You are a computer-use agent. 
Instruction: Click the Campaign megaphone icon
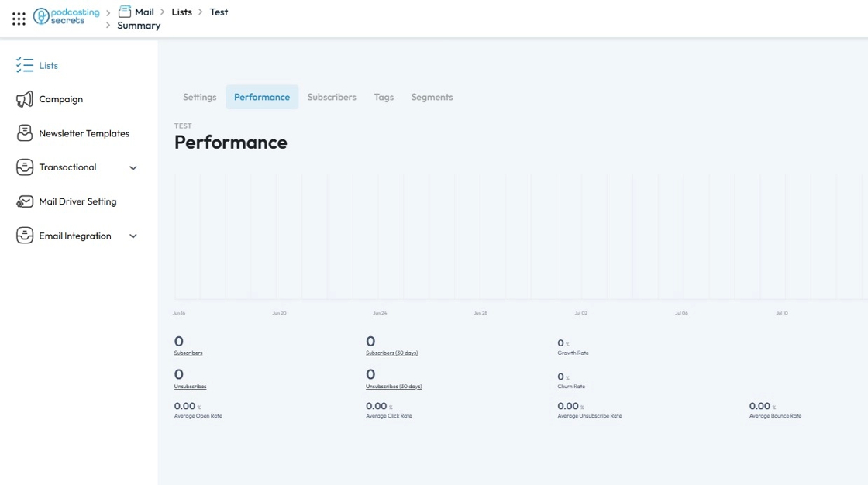click(x=25, y=99)
